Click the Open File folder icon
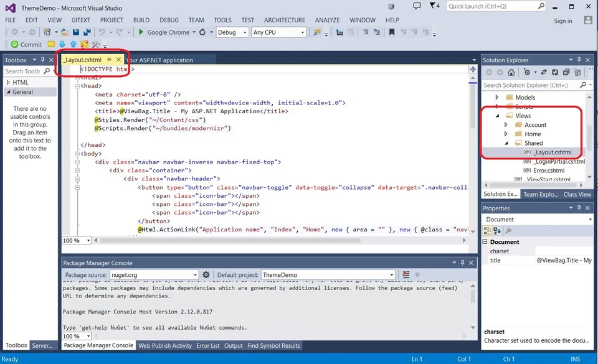The width and height of the screenshot is (598, 364). click(65, 32)
